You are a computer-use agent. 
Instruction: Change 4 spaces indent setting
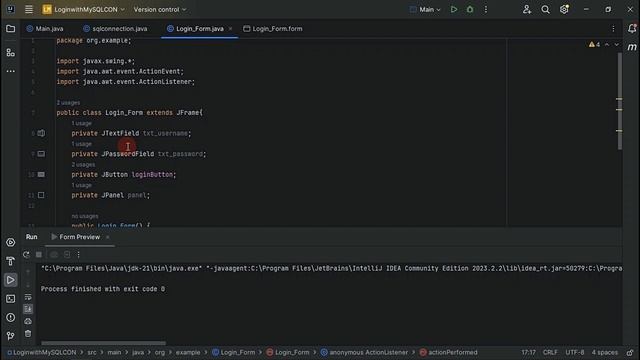click(605, 352)
